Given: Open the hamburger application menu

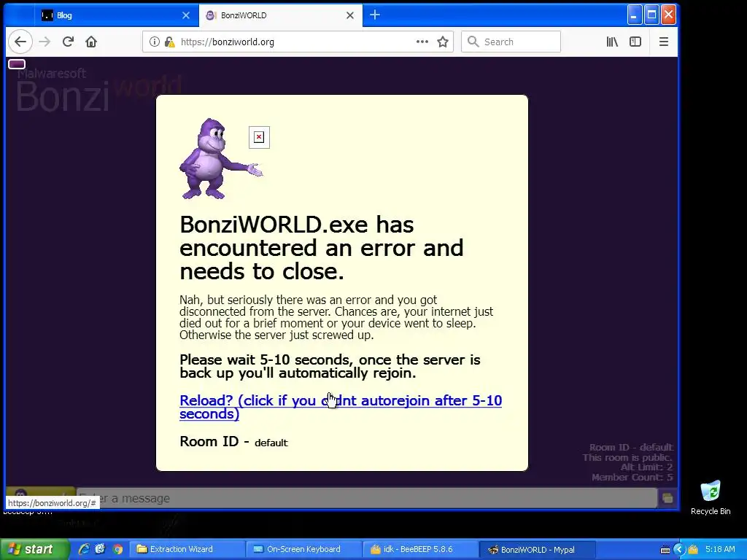Looking at the screenshot, I should [x=664, y=42].
